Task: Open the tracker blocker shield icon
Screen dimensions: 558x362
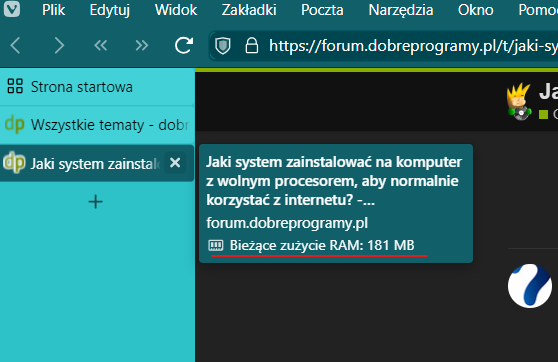Action: pos(223,46)
